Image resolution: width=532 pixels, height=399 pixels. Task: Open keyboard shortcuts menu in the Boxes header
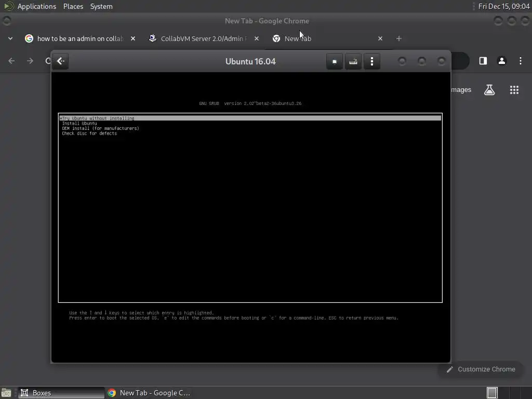[x=353, y=61]
